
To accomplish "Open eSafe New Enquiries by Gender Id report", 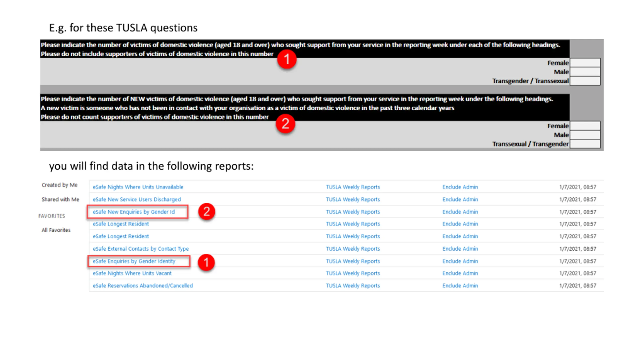I will pyautogui.click(x=134, y=212).
